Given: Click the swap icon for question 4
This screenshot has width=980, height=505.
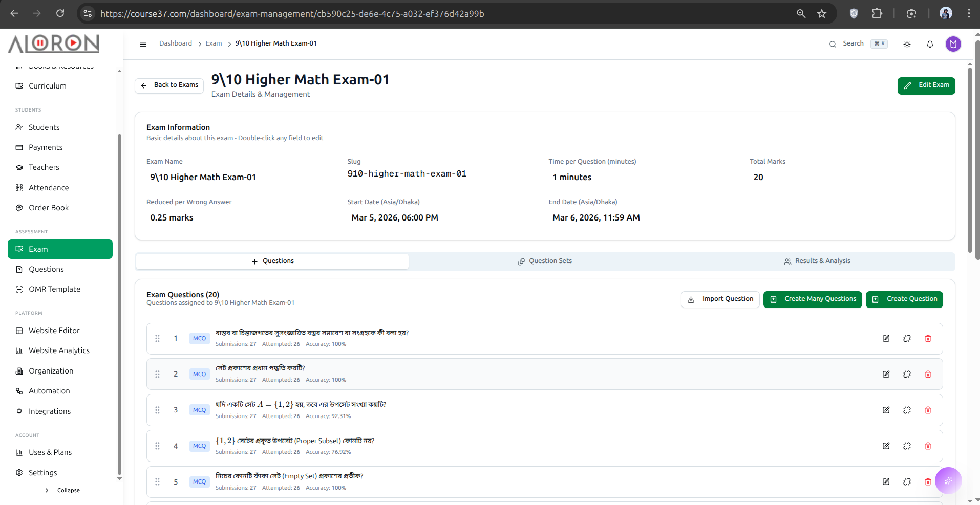Looking at the screenshot, I should (x=907, y=446).
